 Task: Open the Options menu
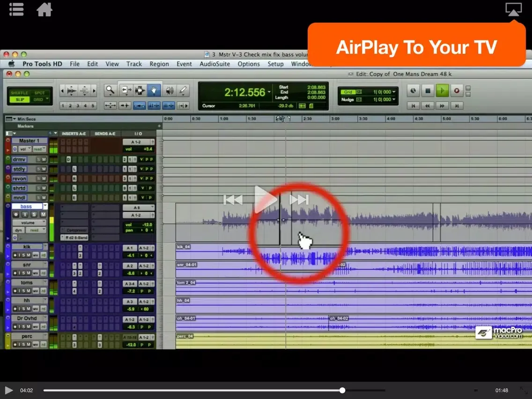[249, 64]
